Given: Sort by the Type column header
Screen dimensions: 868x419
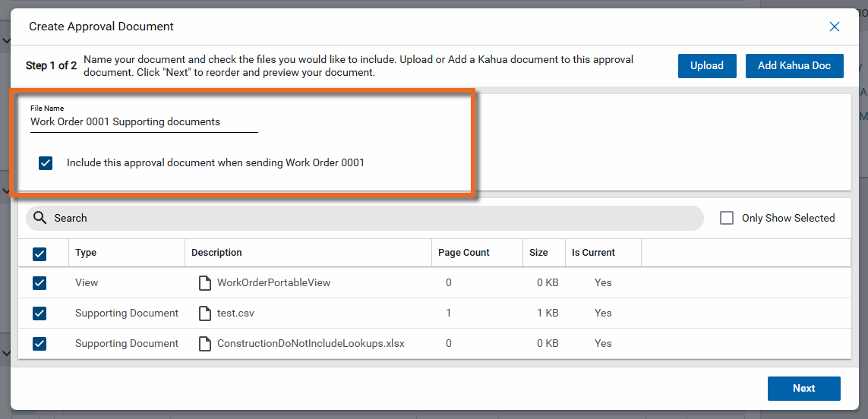Looking at the screenshot, I should pyautogui.click(x=86, y=253).
